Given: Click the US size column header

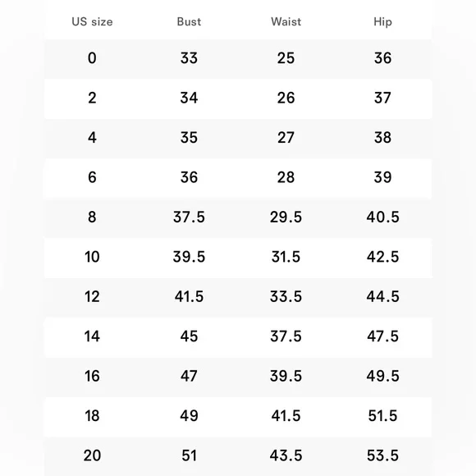Looking at the screenshot, I should (x=92, y=22).
